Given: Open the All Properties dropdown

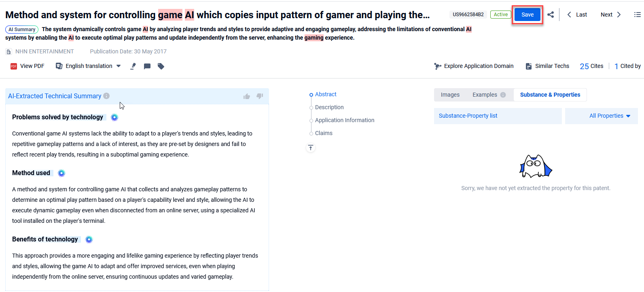Looking at the screenshot, I should click(610, 116).
